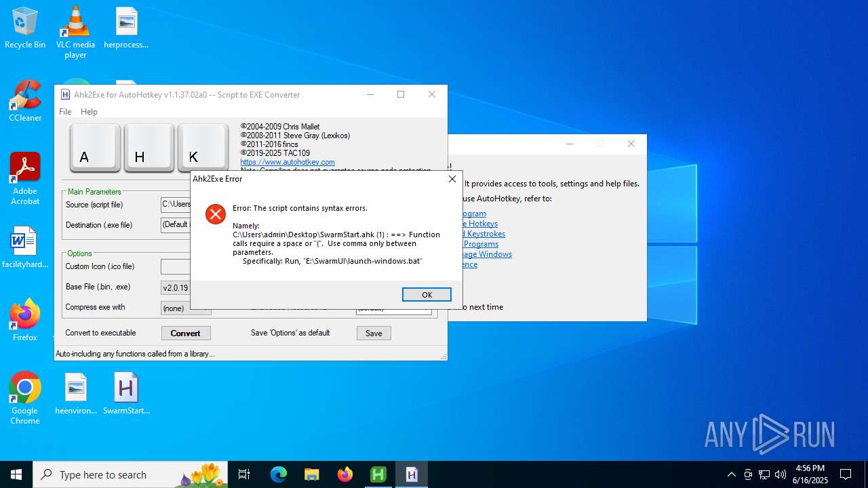Select the facilityhard Word document icon
This screenshot has width=868, height=488.
(x=25, y=247)
